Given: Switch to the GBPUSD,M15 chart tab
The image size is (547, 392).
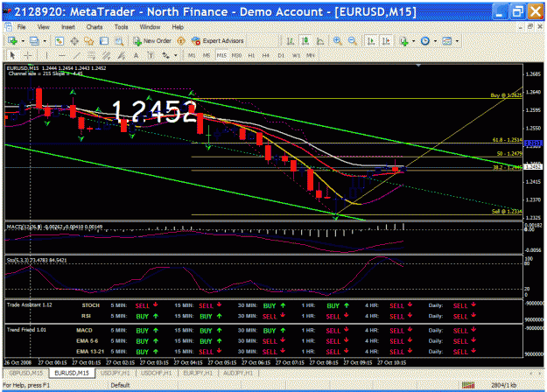Looking at the screenshot, I should 26,373.
